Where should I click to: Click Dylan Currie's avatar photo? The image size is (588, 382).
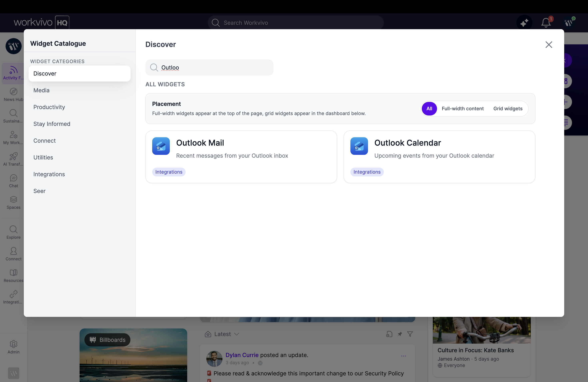point(214,359)
